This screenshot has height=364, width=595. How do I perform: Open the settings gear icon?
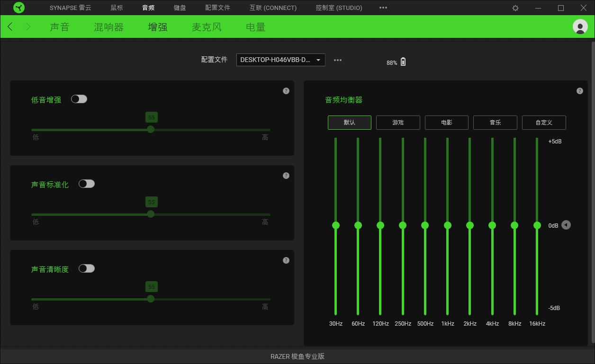515,8
